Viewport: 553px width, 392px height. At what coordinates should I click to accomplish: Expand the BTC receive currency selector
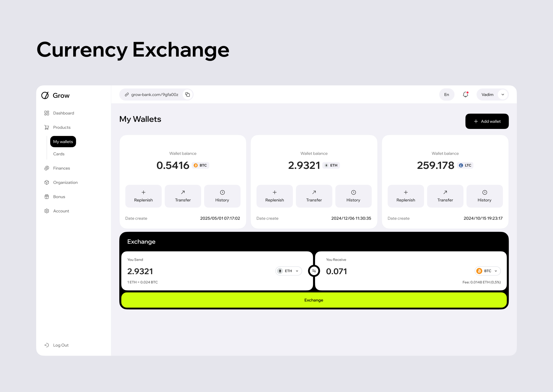(488, 271)
